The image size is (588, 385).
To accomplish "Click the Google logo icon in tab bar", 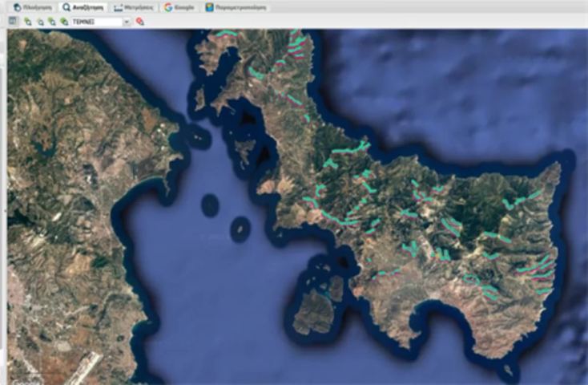I will point(168,7).
